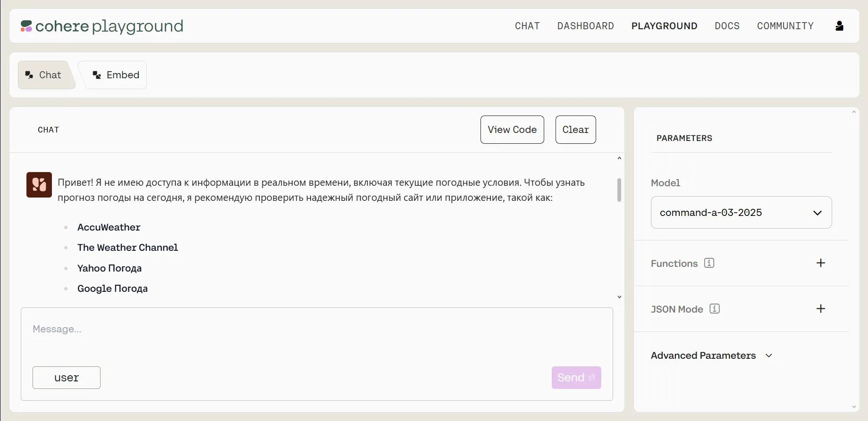Click the Cohere playground logo
Viewport: 868px width, 421px height.
coord(101,26)
